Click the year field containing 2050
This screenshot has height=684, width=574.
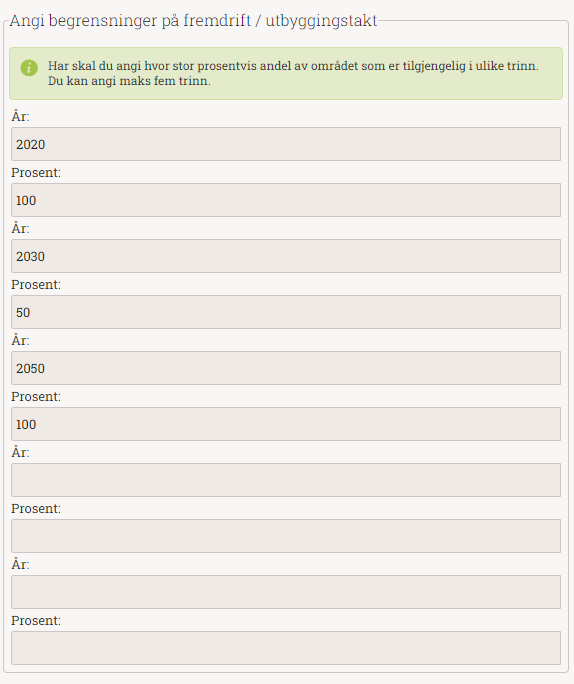coord(286,368)
